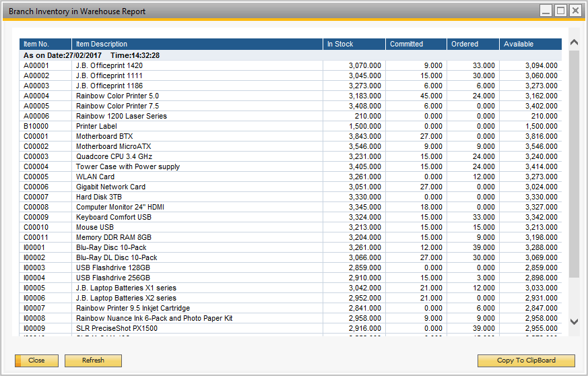The width and height of the screenshot is (588, 376).
Task: Select SLR PreciseShot PX1500 description
Action: (117, 329)
